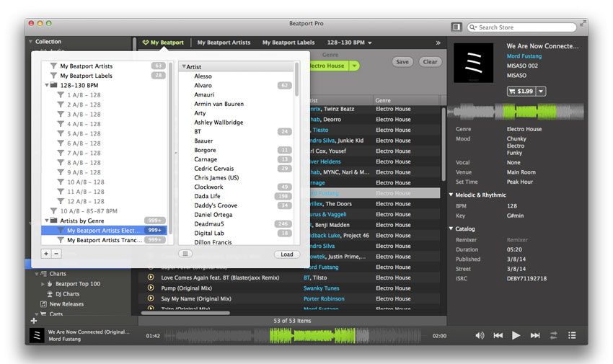613x364 pixels.
Task: Open the 128-130 BPM tab dropdown
Action: click(370, 43)
